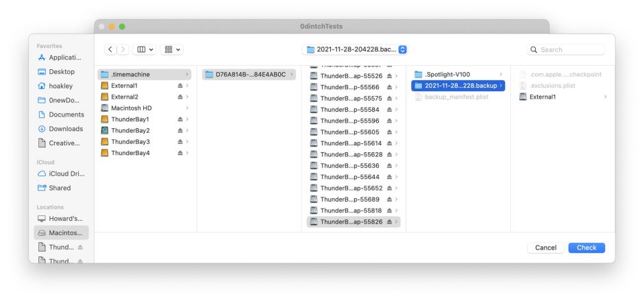644x301 pixels.
Task: Eject the ThunderBay3 volume
Action: [180, 142]
